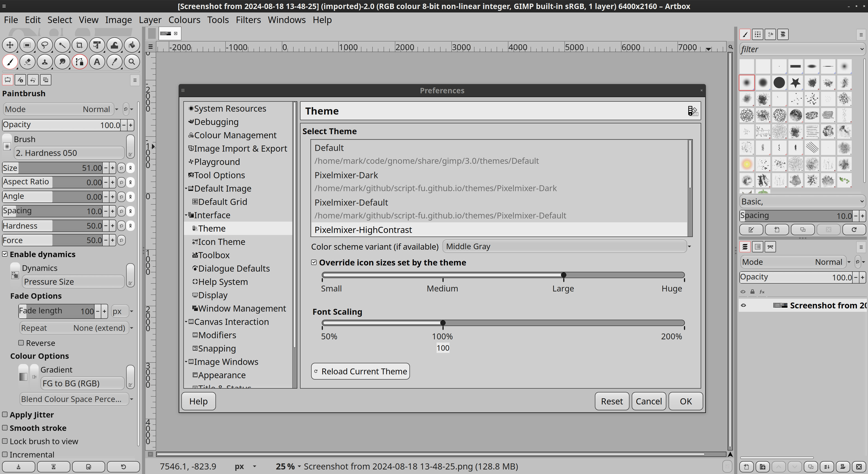
Task: Open the Paths tab in layers dock
Action: 770,247
